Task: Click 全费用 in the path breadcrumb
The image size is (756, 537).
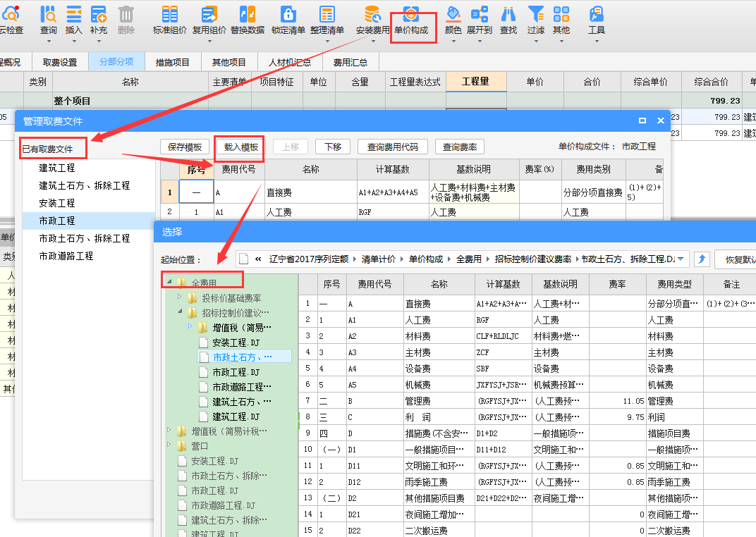Action: click(x=469, y=259)
